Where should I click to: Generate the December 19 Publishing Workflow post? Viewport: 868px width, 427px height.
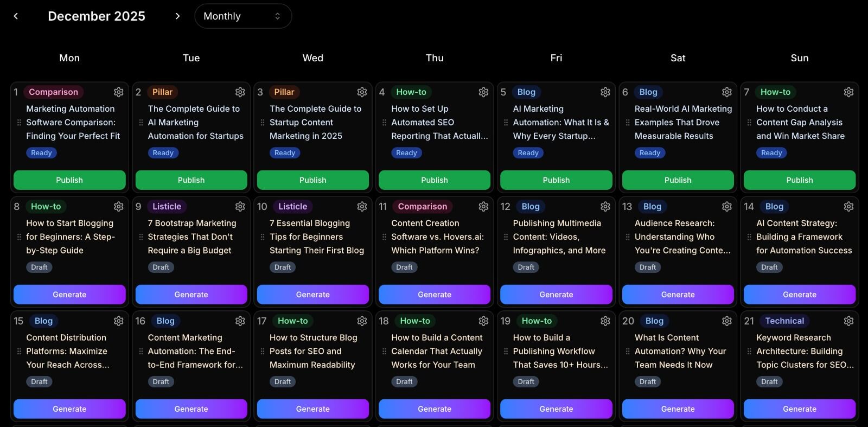pos(556,409)
